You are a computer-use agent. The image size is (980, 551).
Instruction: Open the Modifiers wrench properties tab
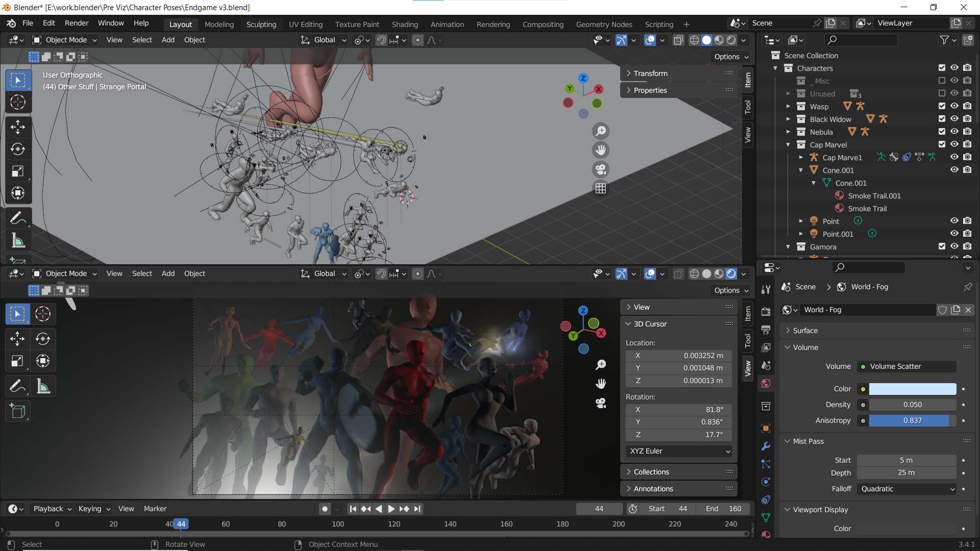[766, 446]
